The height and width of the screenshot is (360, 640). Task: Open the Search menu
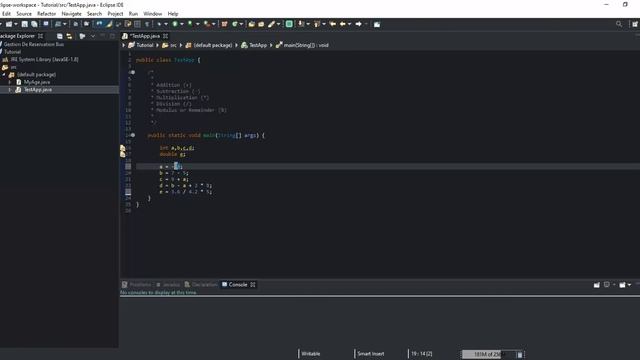click(x=94, y=14)
